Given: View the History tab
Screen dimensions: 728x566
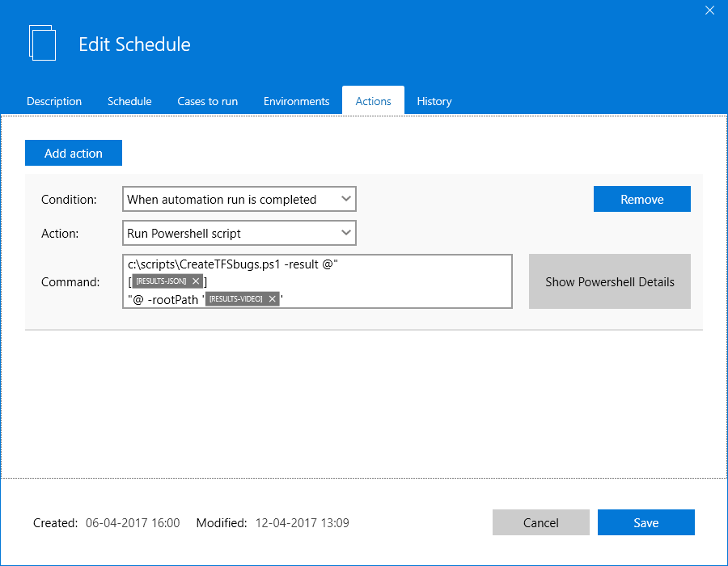Looking at the screenshot, I should click(x=434, y=101).
